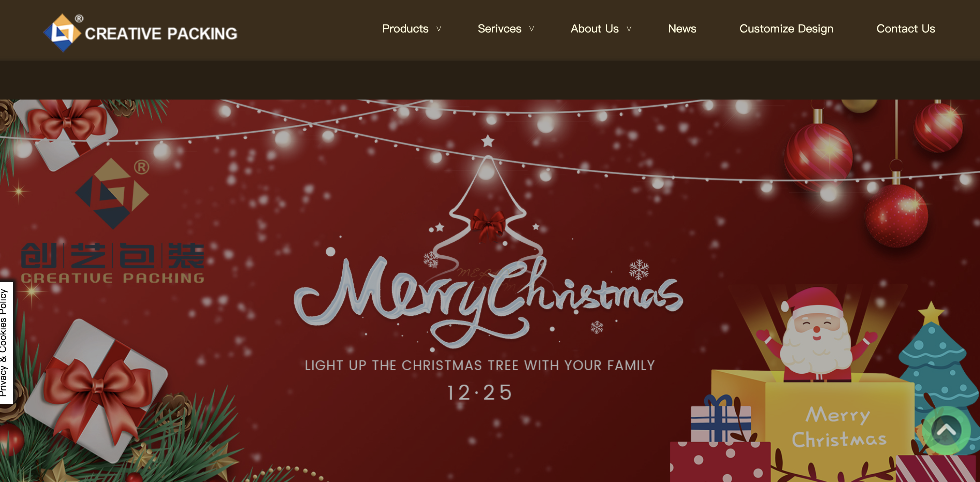This screenshot has width=980, height=482.
Task: Expand the Serivces dropdown arrow
Action: click(x=532, y=29)
